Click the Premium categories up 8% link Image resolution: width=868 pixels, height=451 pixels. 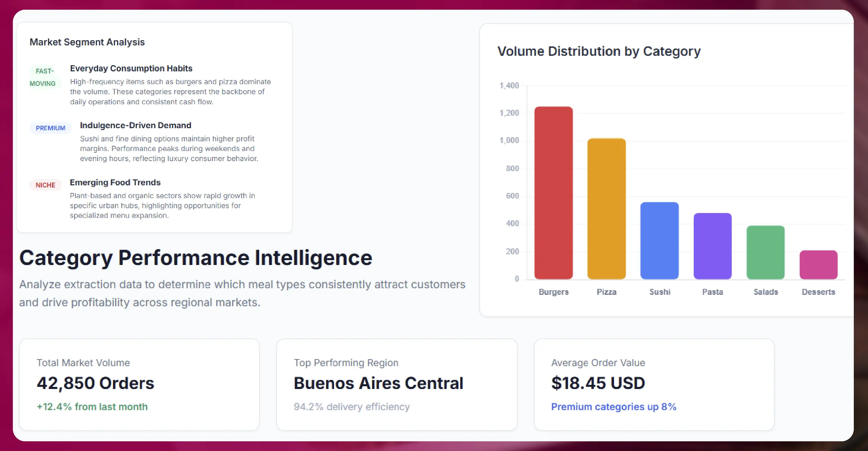(x=613, y=407)
